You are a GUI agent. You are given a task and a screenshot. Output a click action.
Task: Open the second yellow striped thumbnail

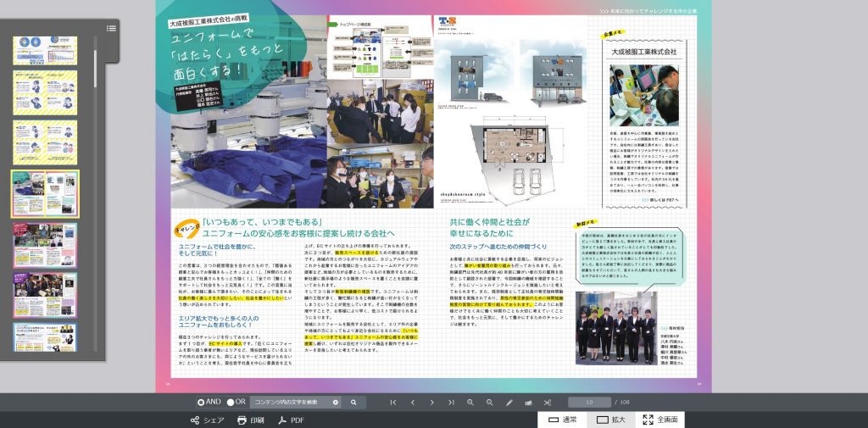(x=45, y=92)
